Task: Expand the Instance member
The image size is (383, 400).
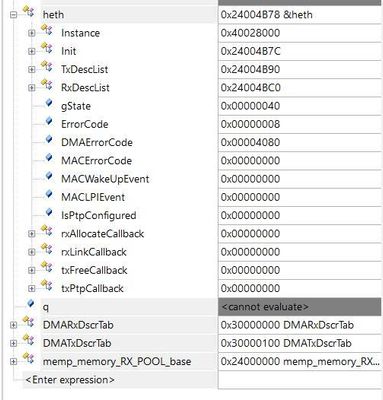Action: 31,33
